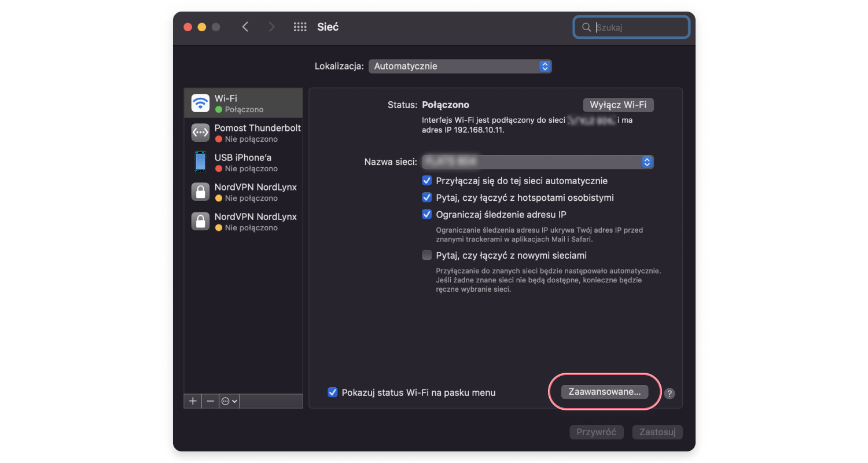Click the forward navigation arrow

pyautogui.click(x=272, y=27)
